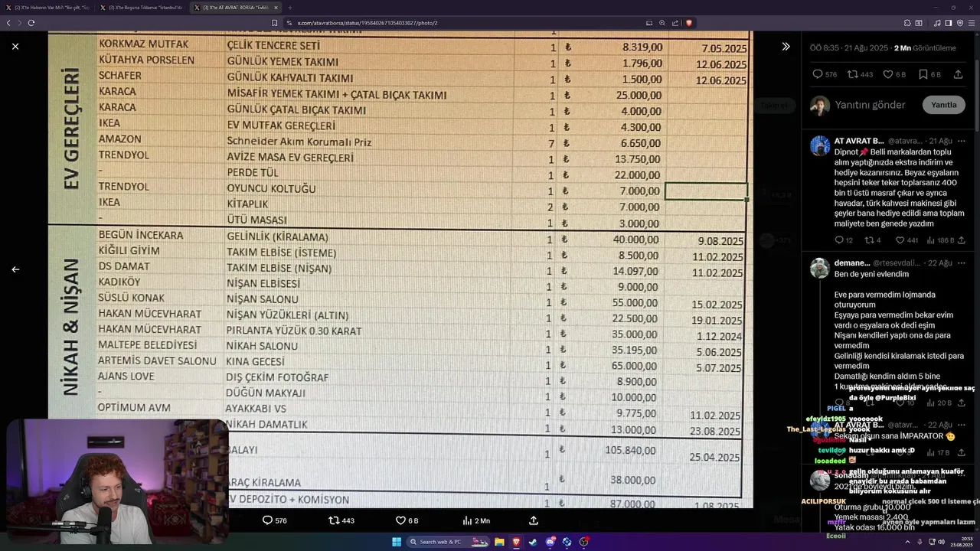Click the ÖÖ 8:35 · 21 Ağu 2025 timestamp
The height and width of the screenshot is (551, 980).
pyautogui.click(x=849, y=48)
